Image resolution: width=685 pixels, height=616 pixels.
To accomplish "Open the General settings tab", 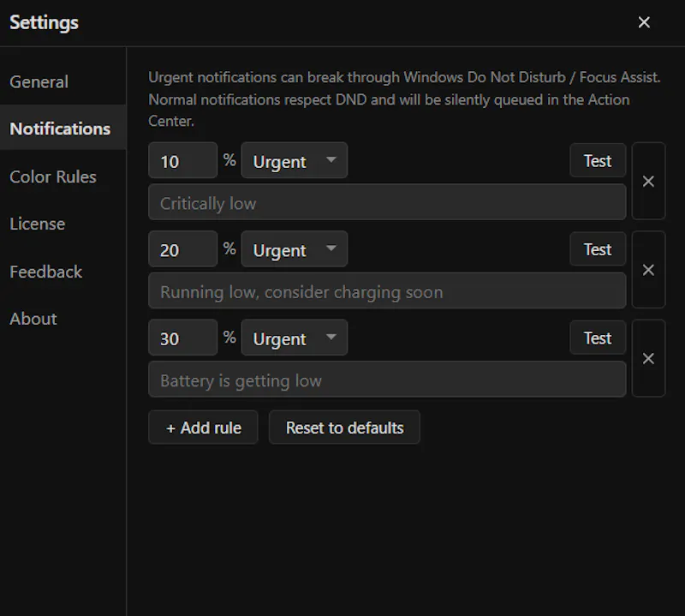I will [x=63, y=81].
